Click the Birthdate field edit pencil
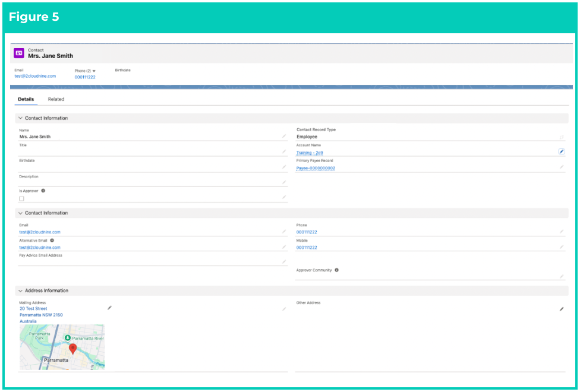 click(284, 167)
